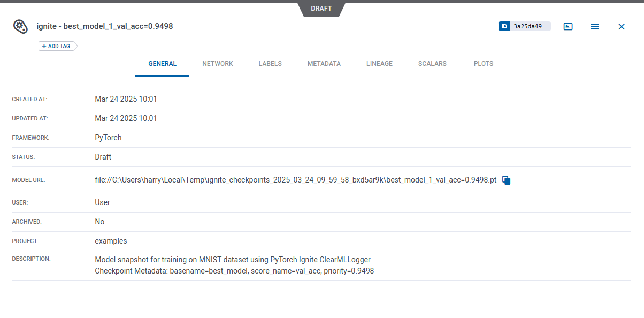Open the examples project value
Screen dimensions: 644x318
coord(111,241)
